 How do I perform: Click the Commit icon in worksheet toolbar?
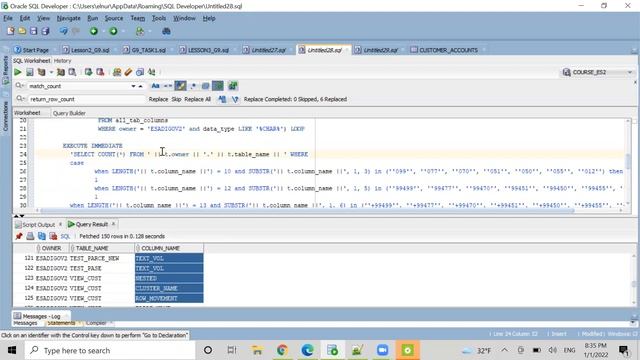88,72
